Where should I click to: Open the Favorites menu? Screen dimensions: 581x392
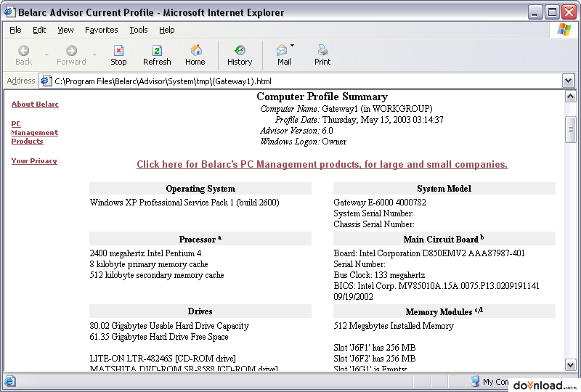[101, 30]
